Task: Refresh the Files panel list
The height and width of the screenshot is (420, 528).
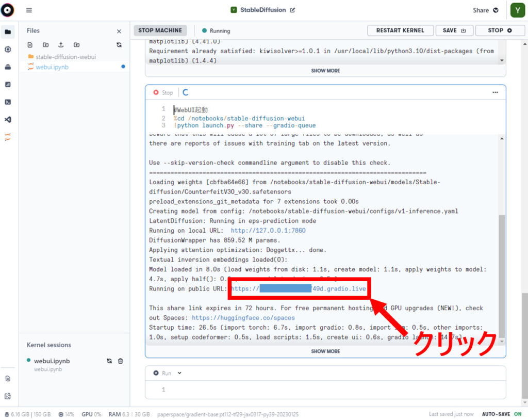Action: [119, 45]
